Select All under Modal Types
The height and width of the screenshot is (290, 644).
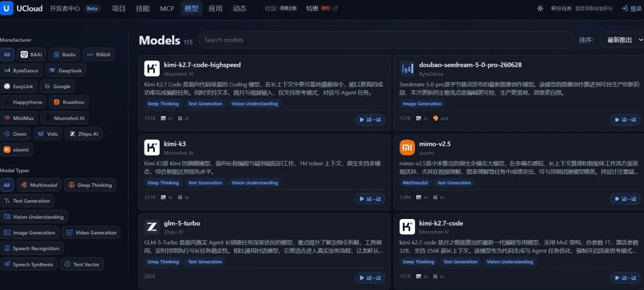tap(7, 185)
